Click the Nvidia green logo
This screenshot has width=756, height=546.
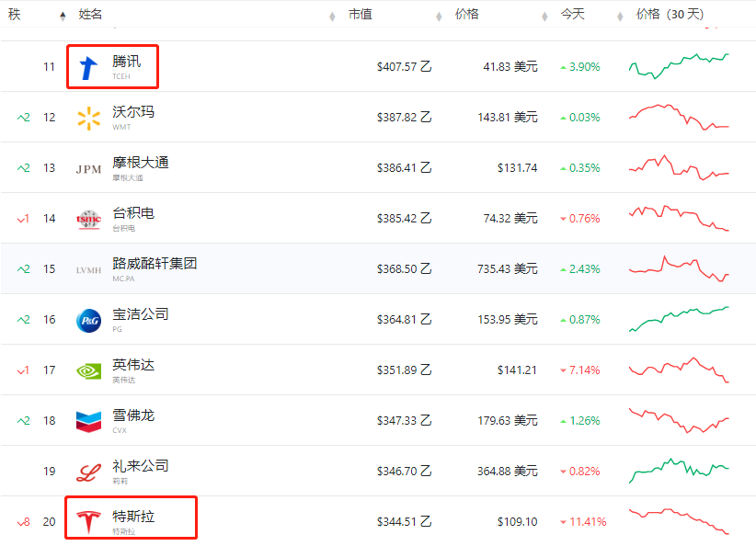pyautogui.click(x=88, y=370)
